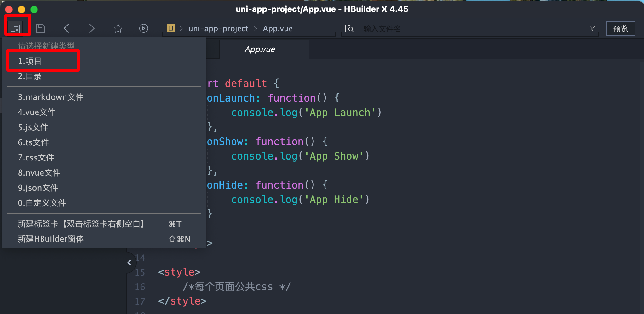Click line number 16 in gutter

[140, 287]
